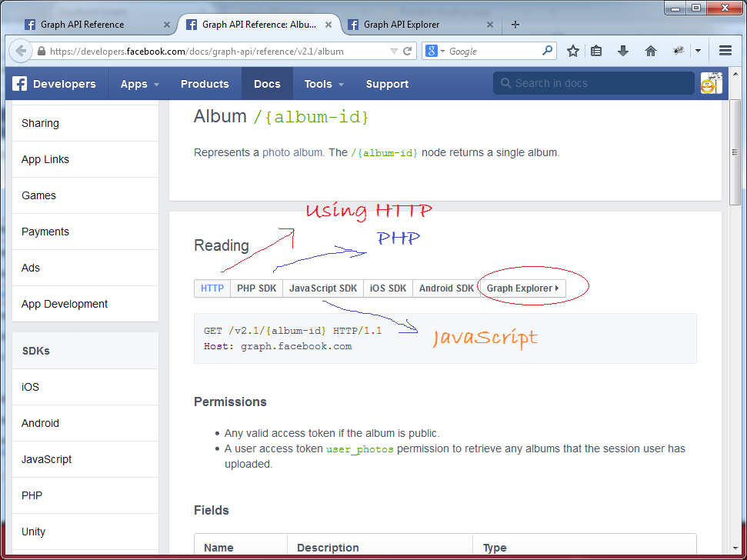Click the Search in docs field

pyautogui.click(x=594, y=83)
